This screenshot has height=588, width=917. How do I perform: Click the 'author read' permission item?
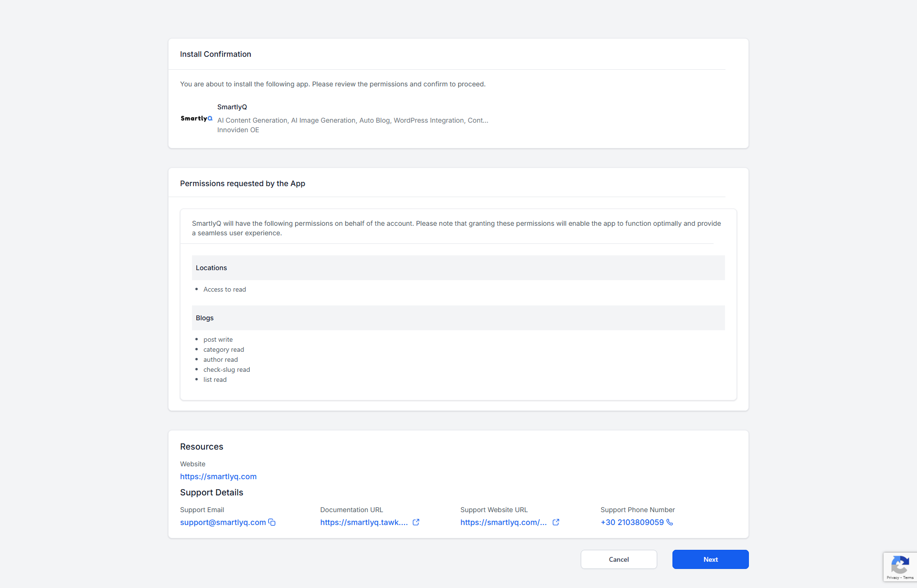221,359
